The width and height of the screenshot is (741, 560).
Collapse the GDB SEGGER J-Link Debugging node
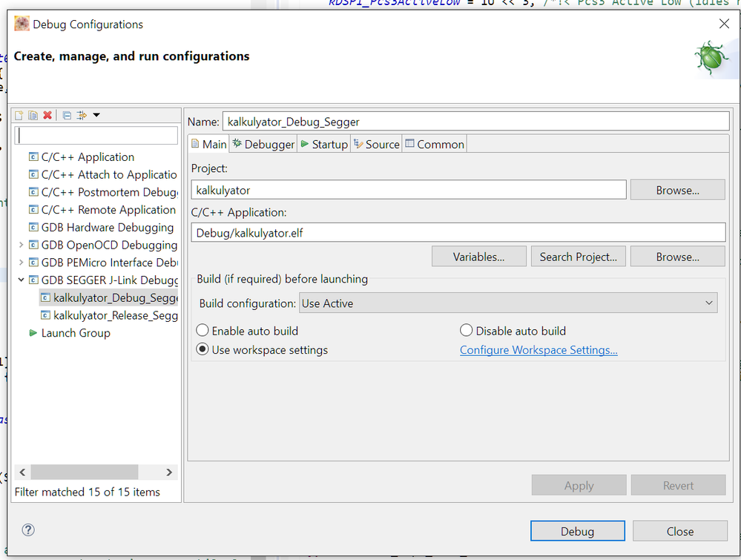tap(21, 280)
